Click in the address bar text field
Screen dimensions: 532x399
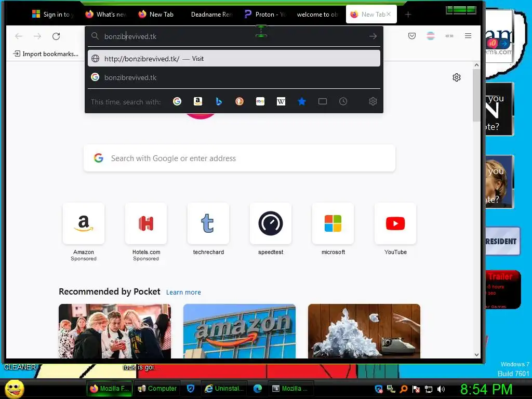tap(234, 36)
